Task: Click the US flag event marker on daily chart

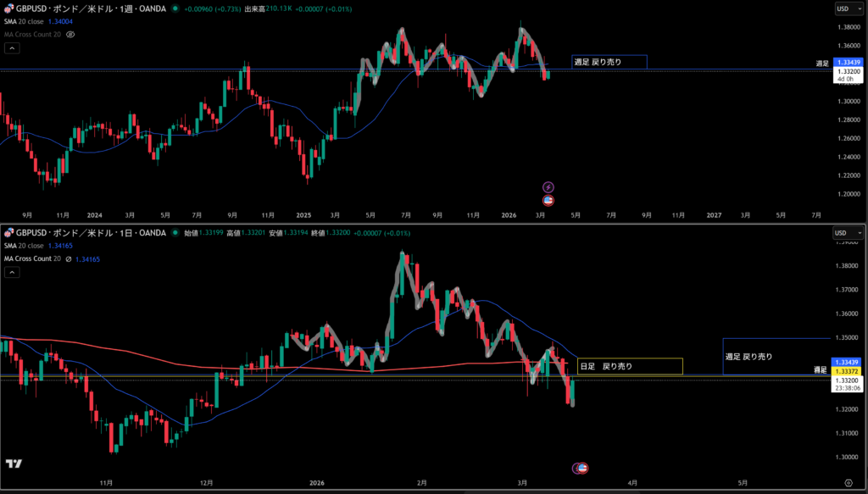Action: click(582, 468)
